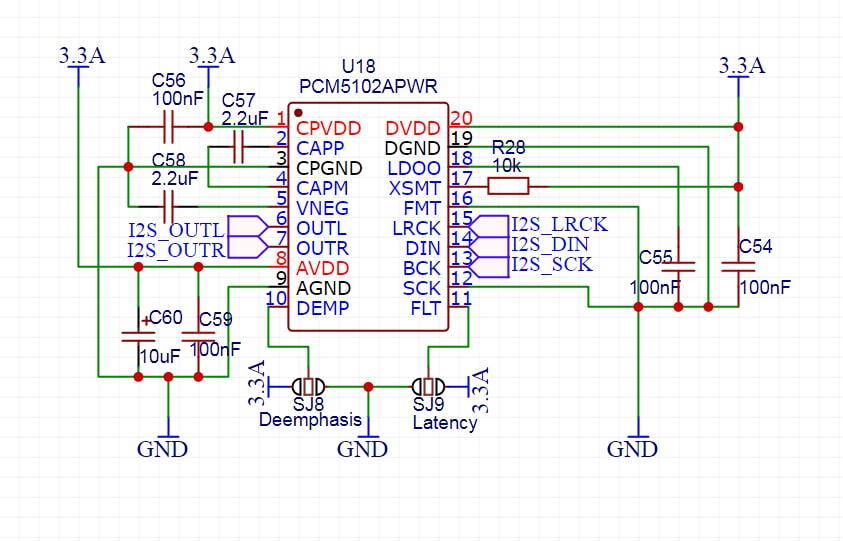
Task: Click the CAPM pin label
Action: [x=322, y=188]
